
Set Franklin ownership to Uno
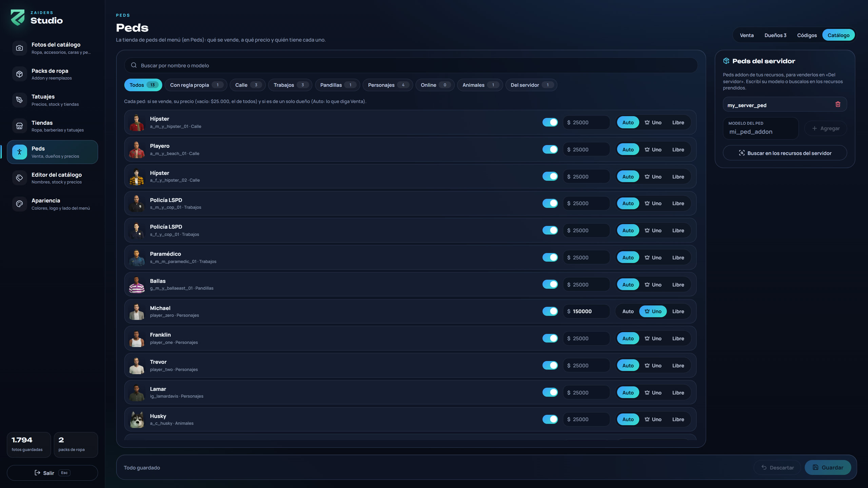point(653,338)
